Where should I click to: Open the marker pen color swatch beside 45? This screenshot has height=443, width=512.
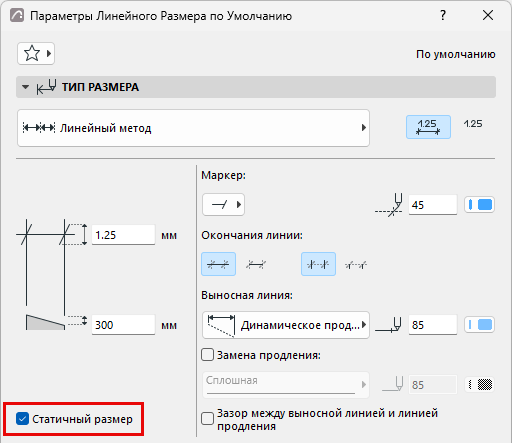pyautogui.click(x=479, y=204)
